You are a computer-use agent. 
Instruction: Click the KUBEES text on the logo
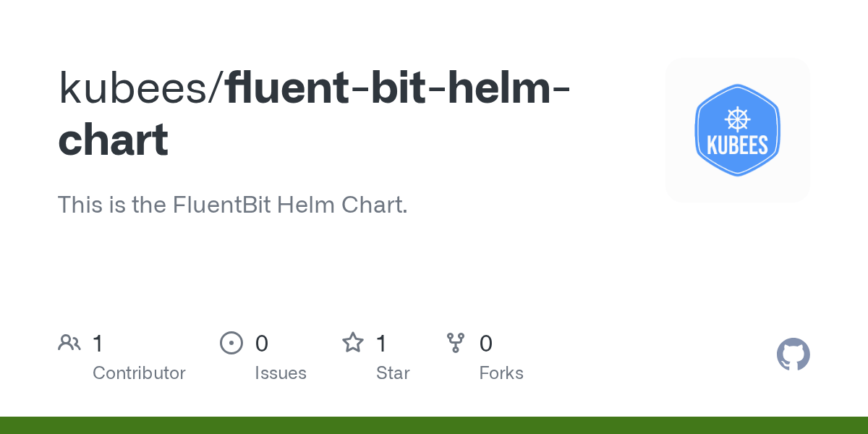[x=737, y=145]
